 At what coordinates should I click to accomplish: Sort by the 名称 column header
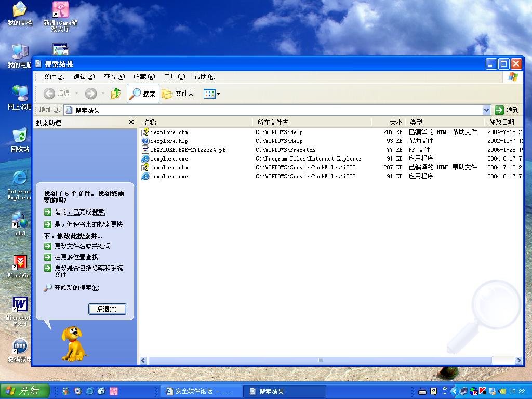pos(196,123)
